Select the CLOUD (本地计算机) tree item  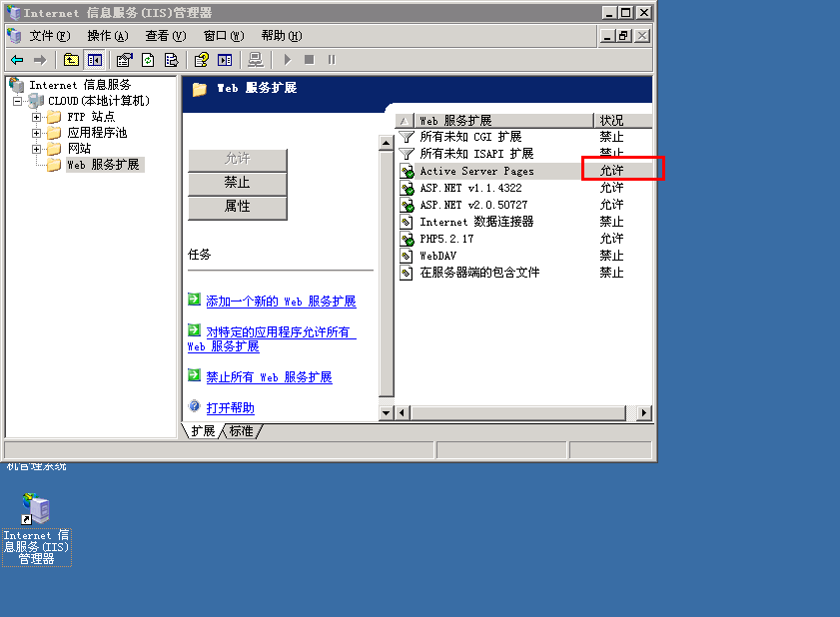[99, 101]
